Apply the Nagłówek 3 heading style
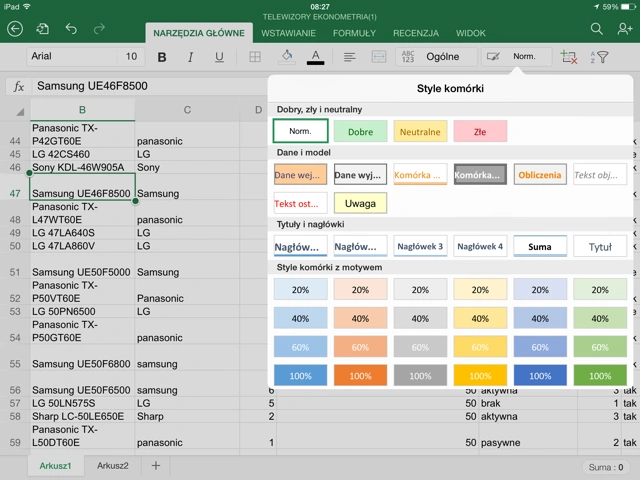640x480 pixels. (x=420, y=247)
